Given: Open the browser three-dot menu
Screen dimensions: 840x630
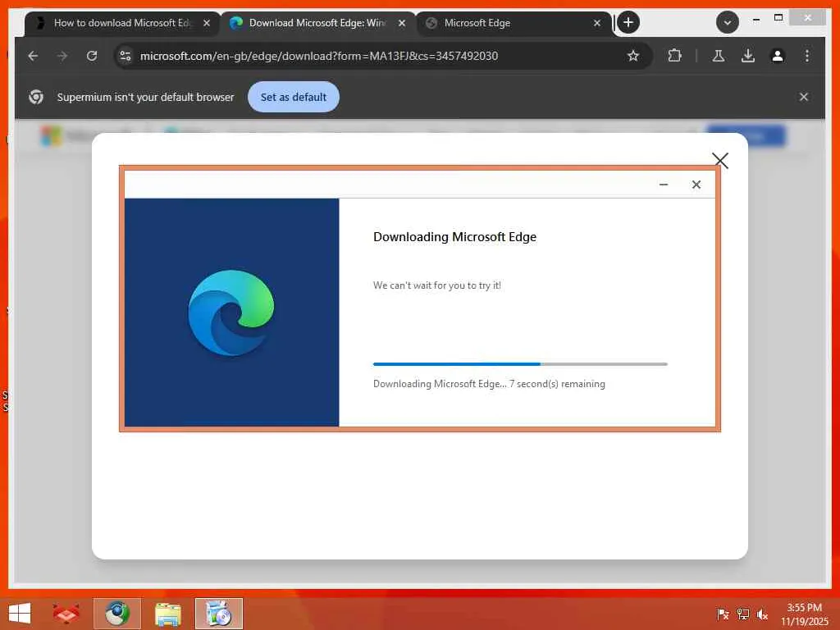Looking at the screenshot, I should pos(807,56).
